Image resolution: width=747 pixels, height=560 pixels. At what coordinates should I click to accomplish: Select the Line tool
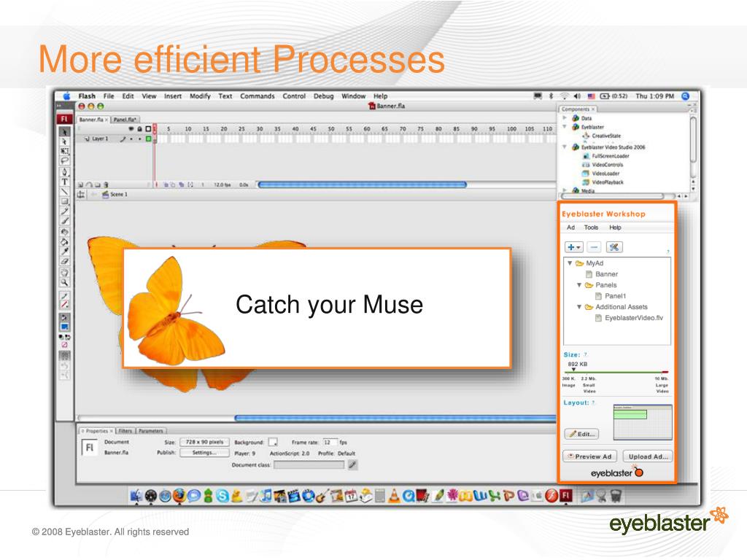tap(64, 192)
